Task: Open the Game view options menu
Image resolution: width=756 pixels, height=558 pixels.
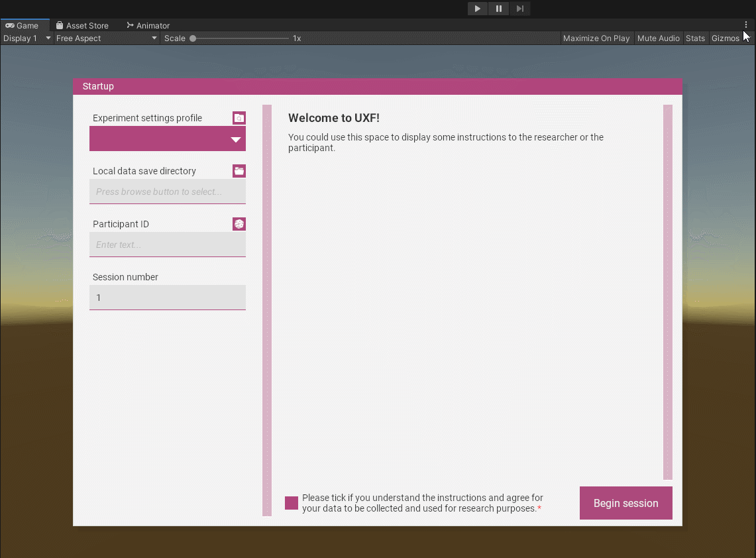Action: tap(745, 25)
